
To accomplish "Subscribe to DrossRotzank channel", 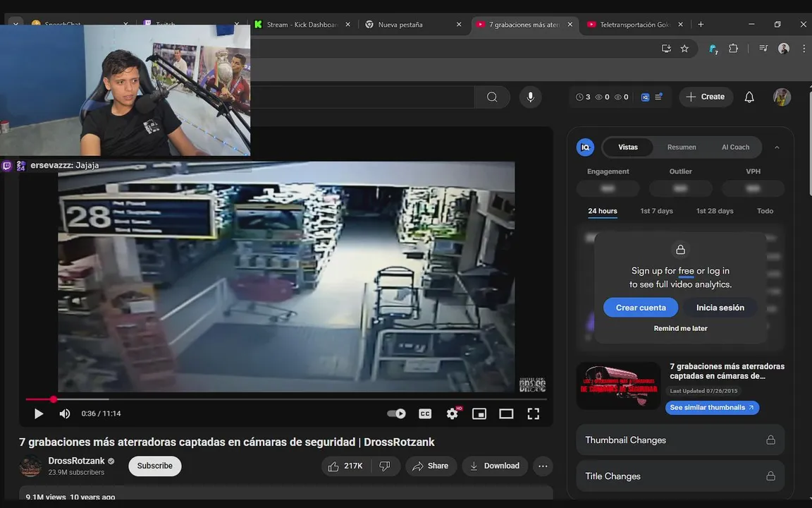I will coord(155,466).
